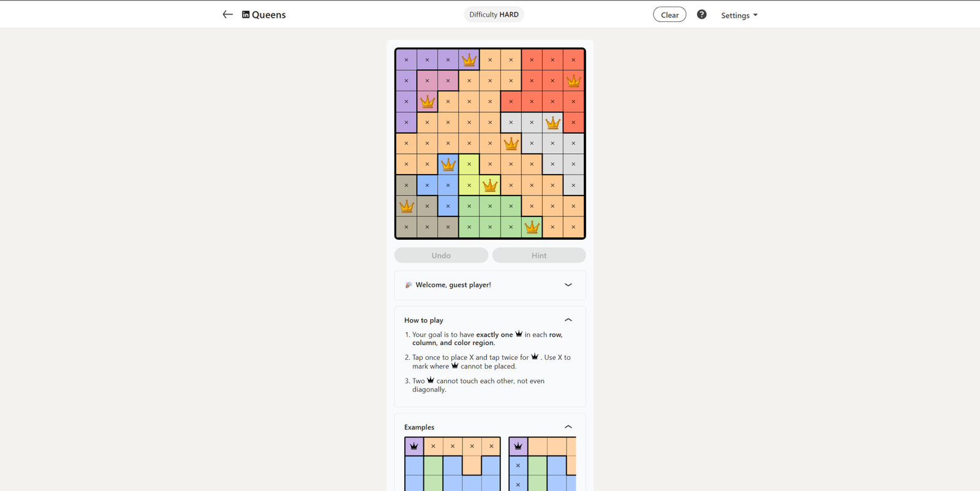Viewport: 980px width, 491px height.
Task: Click the crown in the top-right red region
Action: 573,81
